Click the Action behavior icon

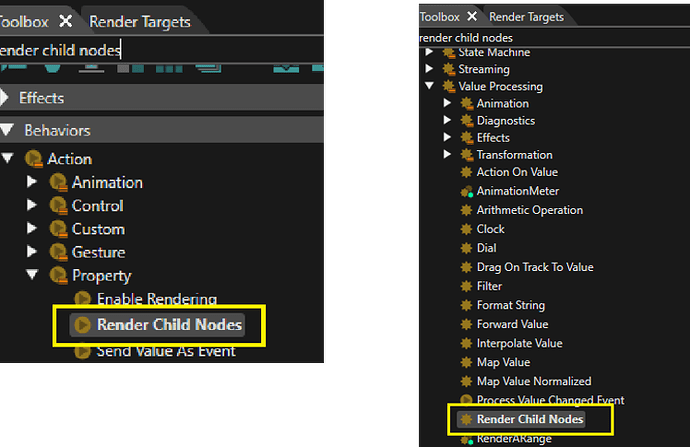pos(34,159)
